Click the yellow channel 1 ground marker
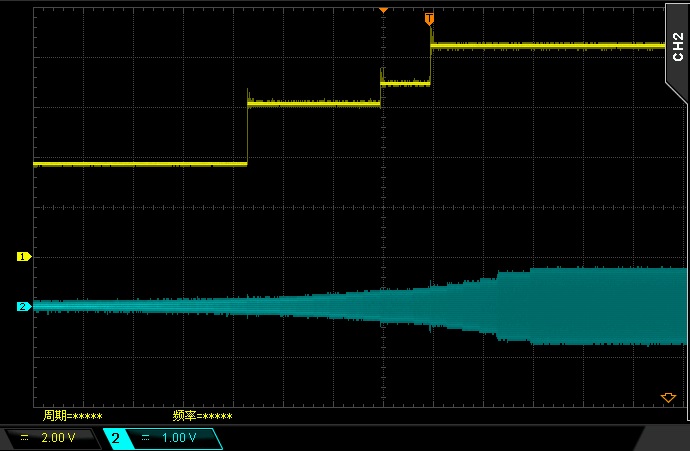The image size is (690, 451). pyautogui.click(x=24, y=257)
